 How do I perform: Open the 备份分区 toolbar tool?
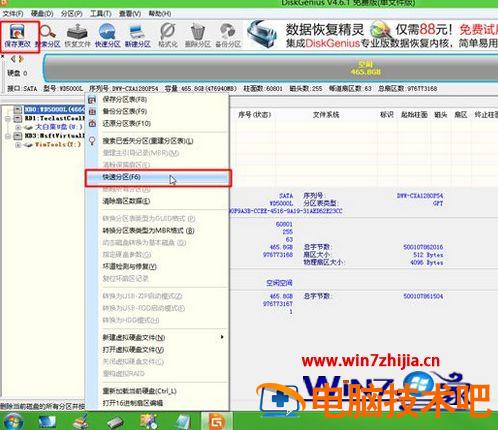pos(228,35)
